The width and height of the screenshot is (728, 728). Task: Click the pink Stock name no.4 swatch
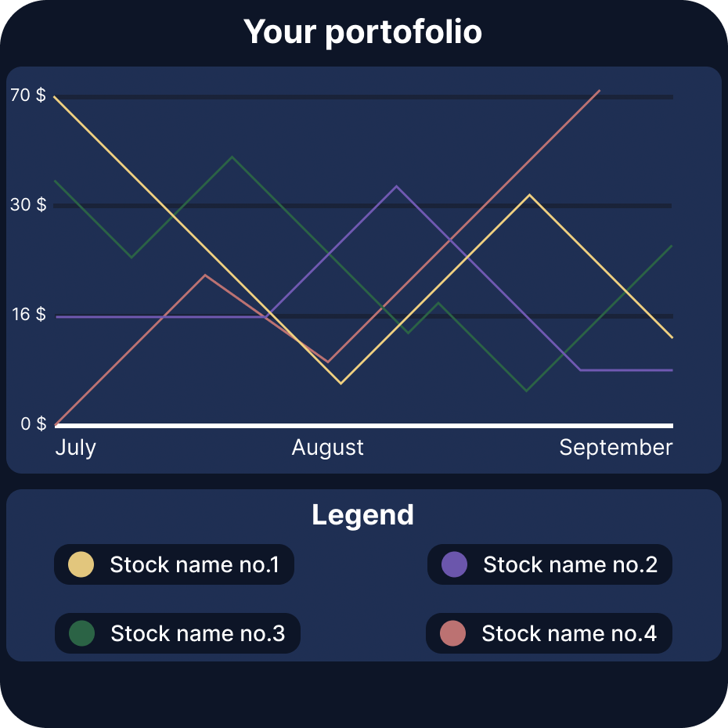tap(453, 633)
